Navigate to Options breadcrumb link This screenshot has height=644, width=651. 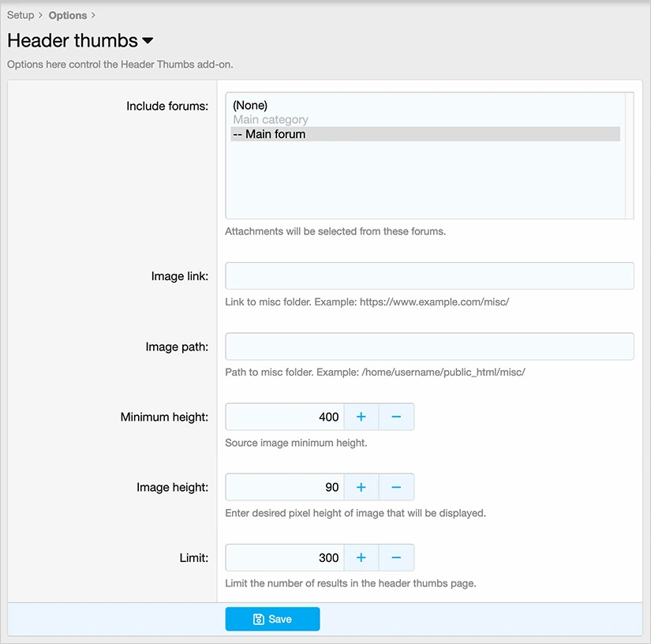pos(68,15)
